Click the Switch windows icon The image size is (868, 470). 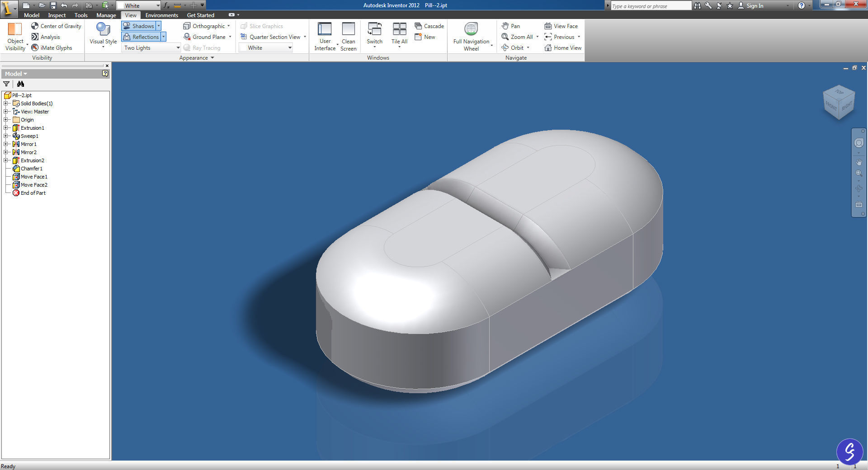pyautogui.click(x=375, y=29)
